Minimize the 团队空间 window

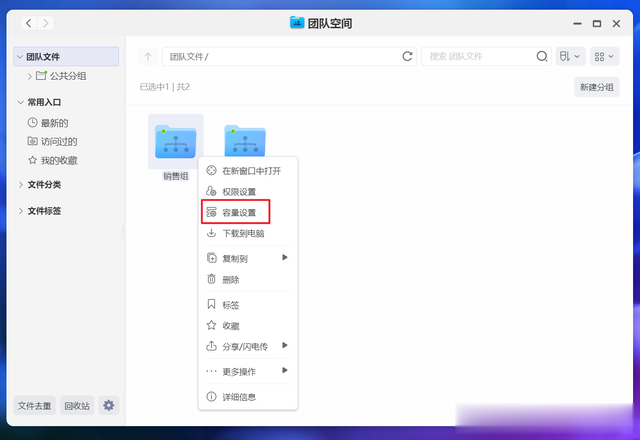pyautogui.click(x=577, y=24)
